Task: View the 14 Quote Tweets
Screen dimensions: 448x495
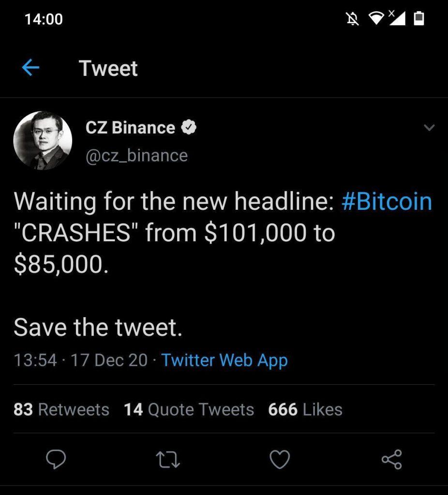Action: (x=189, y=409)
